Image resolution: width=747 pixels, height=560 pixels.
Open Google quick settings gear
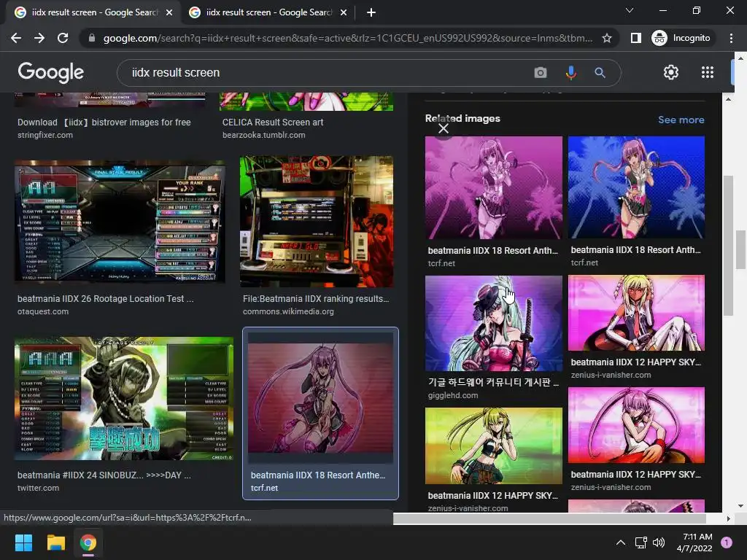671,72
